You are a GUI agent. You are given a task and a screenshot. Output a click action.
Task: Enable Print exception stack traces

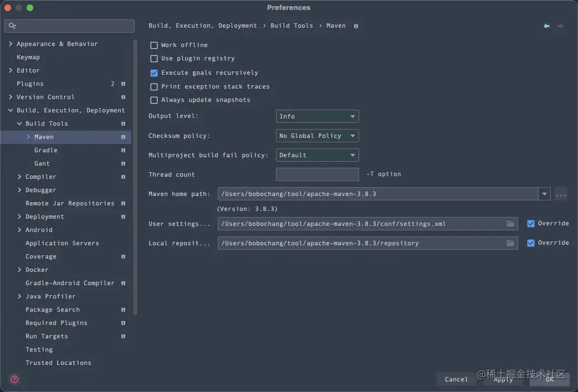coord(154,86)
